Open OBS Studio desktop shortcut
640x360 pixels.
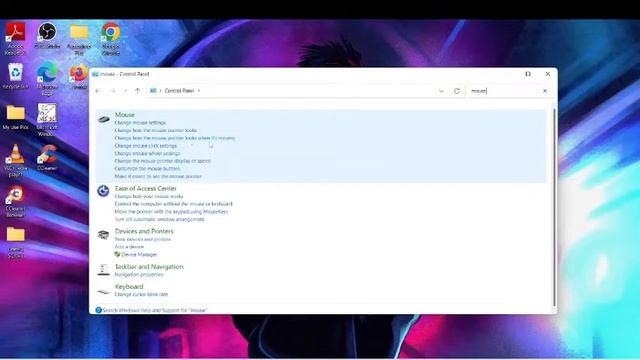tap(47, 36)
